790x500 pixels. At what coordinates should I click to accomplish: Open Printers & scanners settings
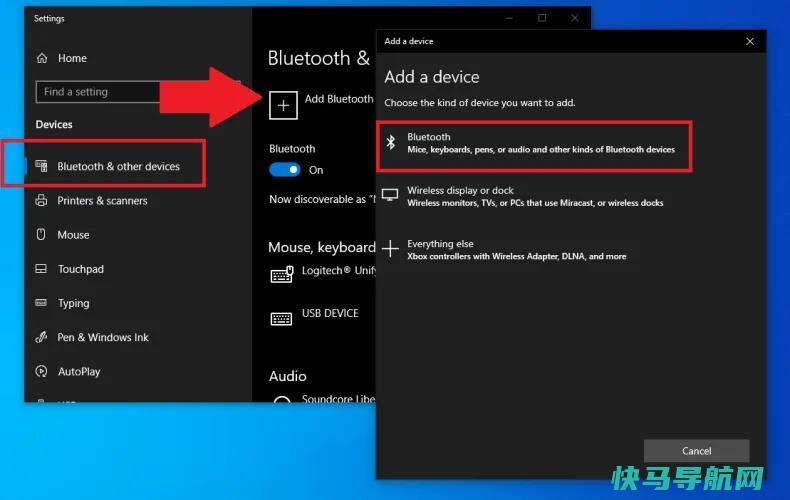(102, 201)
